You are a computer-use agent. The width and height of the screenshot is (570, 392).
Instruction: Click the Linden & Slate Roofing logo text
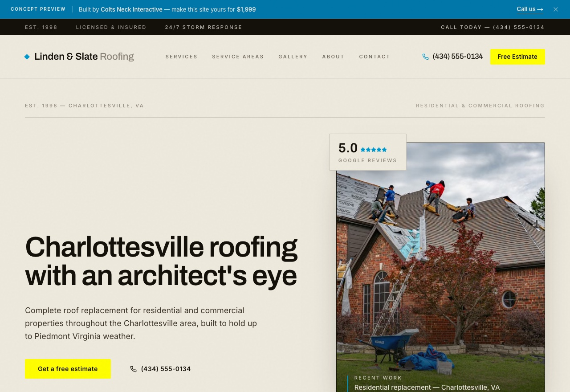84,57
